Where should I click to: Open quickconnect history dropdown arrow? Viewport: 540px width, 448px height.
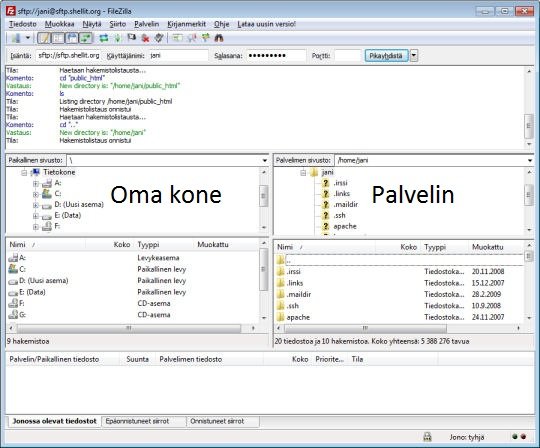tap(414, 56)
